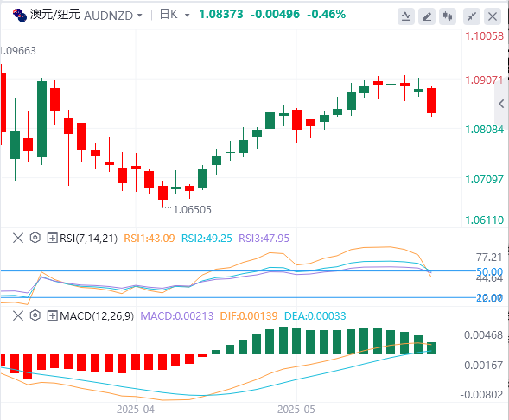
Task: Select the drawing pencil tool
Action: [427, 16]
